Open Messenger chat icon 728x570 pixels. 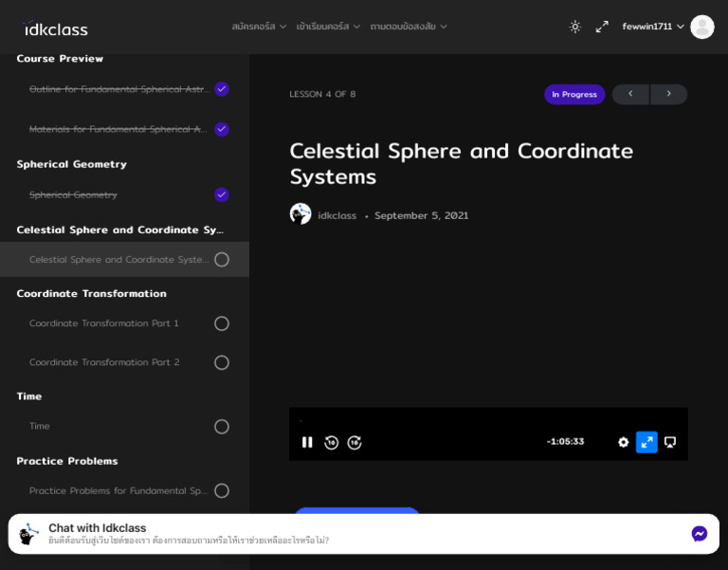[700, 534]
